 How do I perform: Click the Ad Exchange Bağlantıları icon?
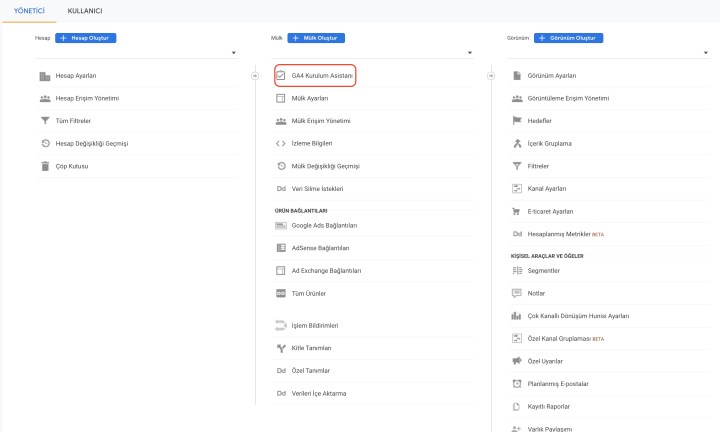281,270
